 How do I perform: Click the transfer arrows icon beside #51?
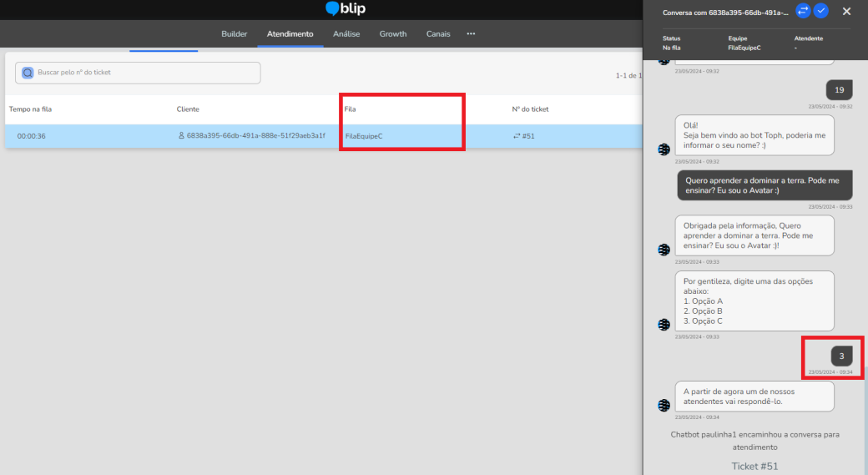tap(517, 136)
